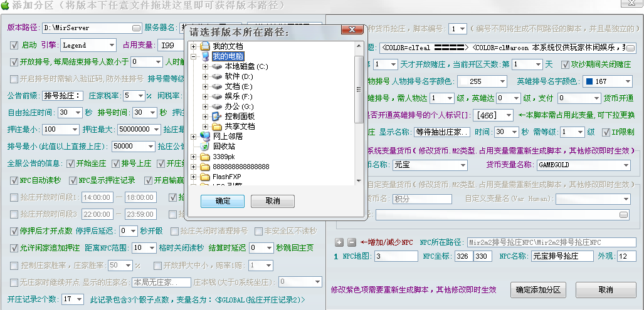Select the 3389pk folder in tree
Viewport: 644px width, 310px height.
223,156
